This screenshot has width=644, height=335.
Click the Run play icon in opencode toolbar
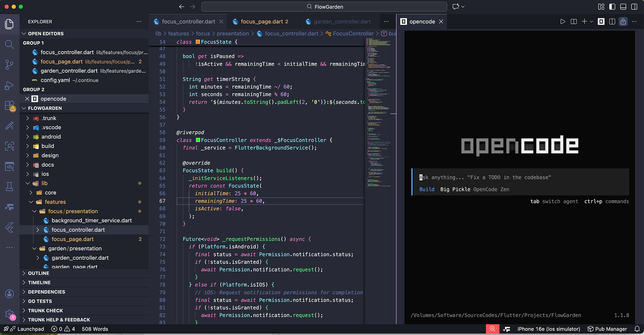[563, 22]
